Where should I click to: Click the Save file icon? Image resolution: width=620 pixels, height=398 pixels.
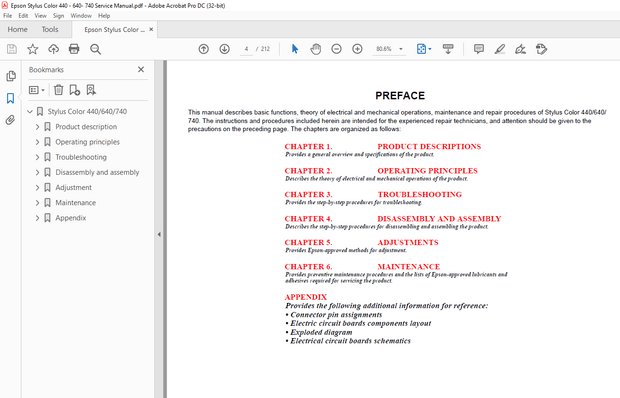(x=12, y=49)
